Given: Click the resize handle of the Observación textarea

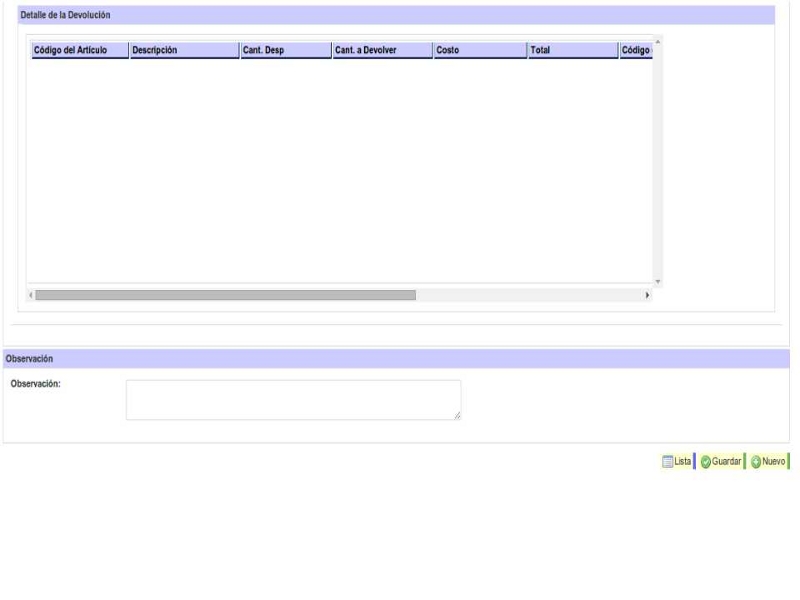Looking at the screenshot, I should coord(457,415).
